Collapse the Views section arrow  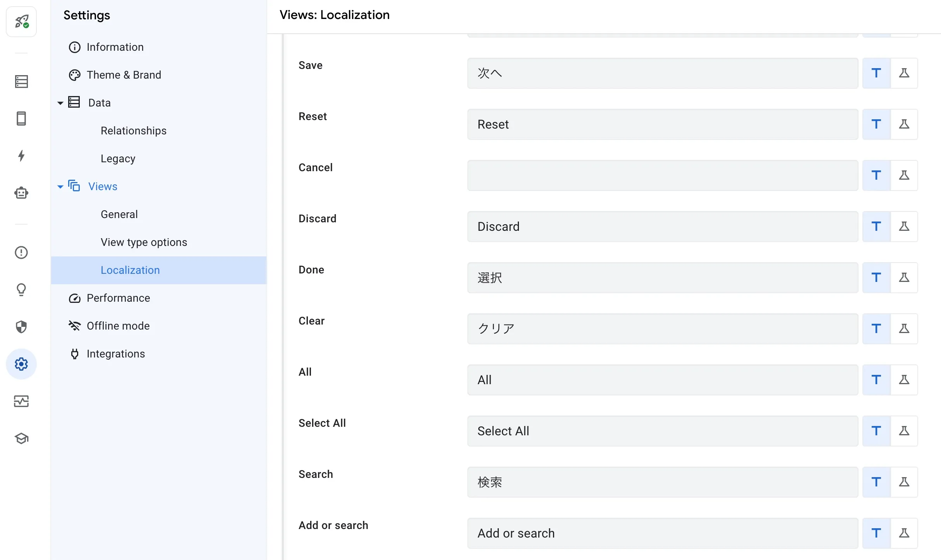[x=60, y=187]
